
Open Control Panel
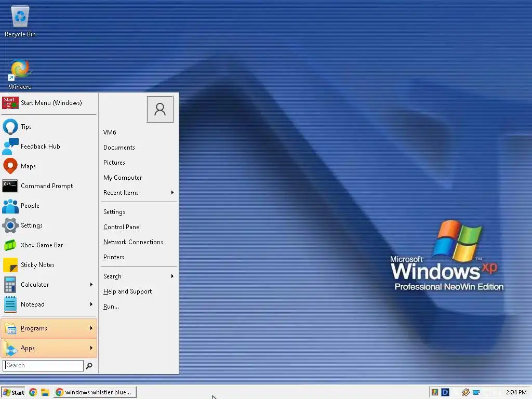(x=139, y=227)
